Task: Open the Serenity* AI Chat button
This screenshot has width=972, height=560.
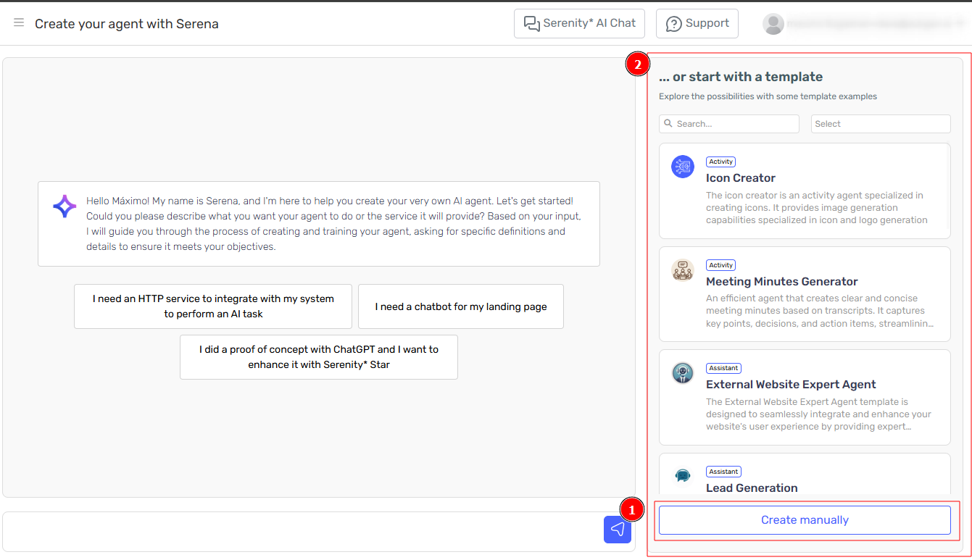Action: (x=579, y=23)
